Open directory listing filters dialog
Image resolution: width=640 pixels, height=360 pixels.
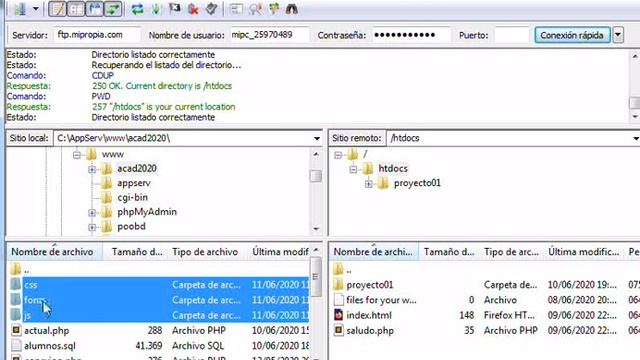(x=236, y=9)
